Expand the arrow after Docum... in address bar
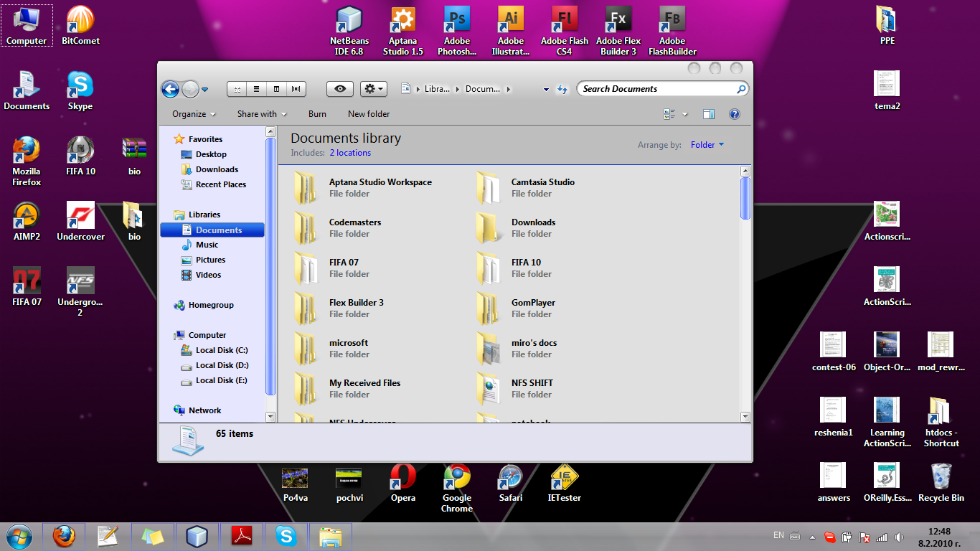This screenshot has width=980, height=551. click(x=509, y=89)
